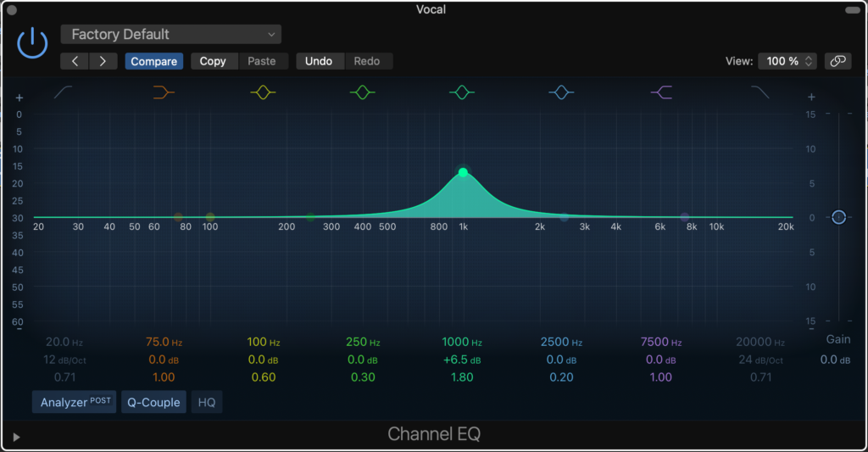Click the window close dot at top left
Screen dimensions: 868x452
(x=12, y=10)
